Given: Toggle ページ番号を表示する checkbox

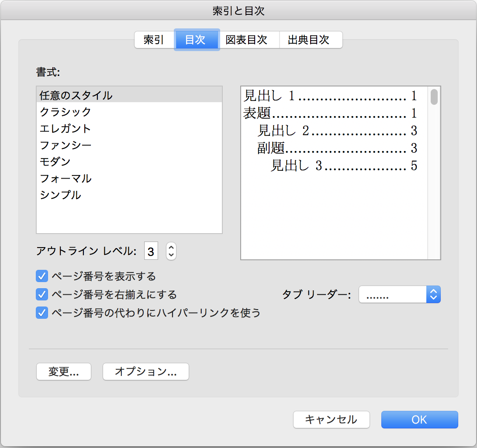Looking at the screenshot, I should pos(42,276).
